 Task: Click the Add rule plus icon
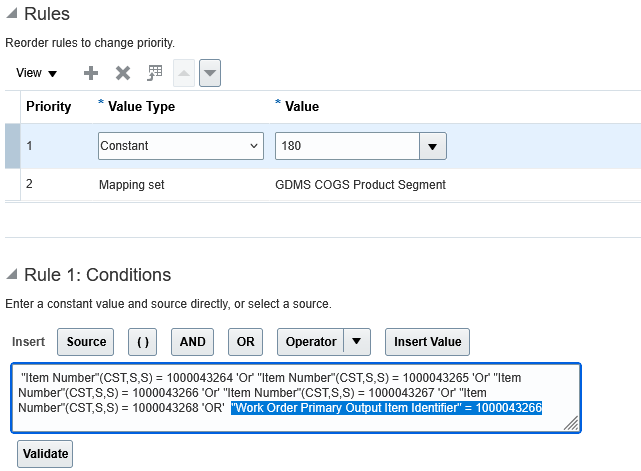click(x=91, y=73)
